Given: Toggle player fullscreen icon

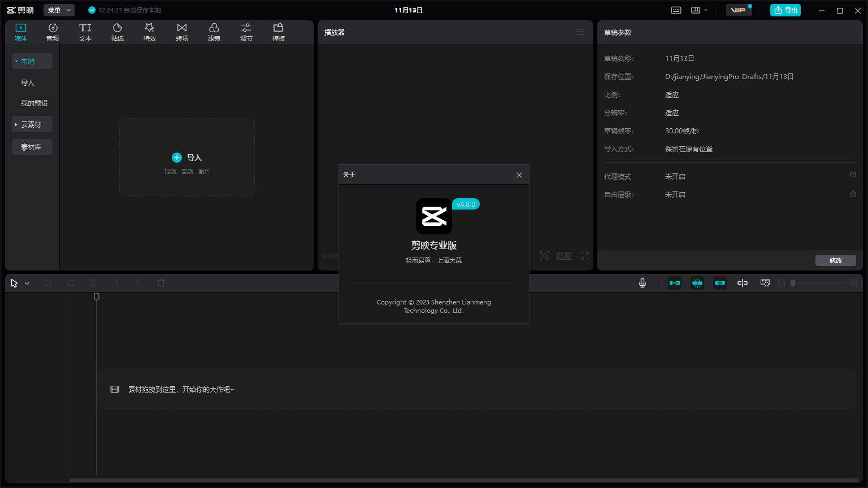Looking at the screenshot, I should tap(585, 256).
